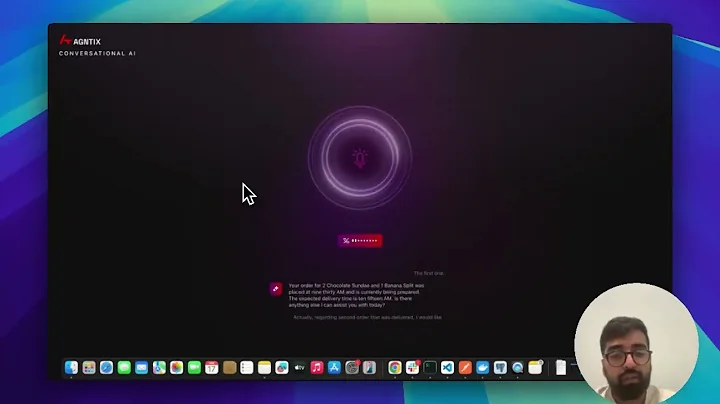720x404 pixels.
Task: Open Finder from the dock
Action: pyautogui.click(x=71, y=367)
